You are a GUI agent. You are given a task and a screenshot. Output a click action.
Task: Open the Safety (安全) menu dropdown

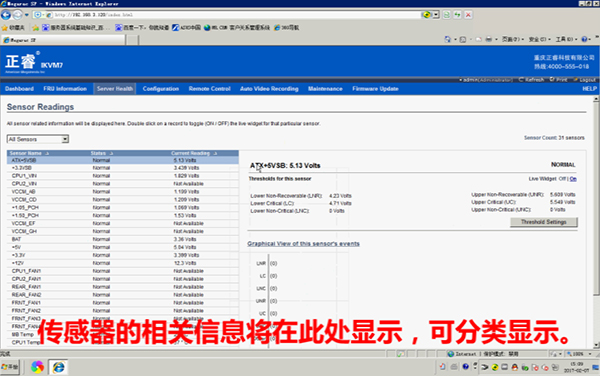point(540,39)
